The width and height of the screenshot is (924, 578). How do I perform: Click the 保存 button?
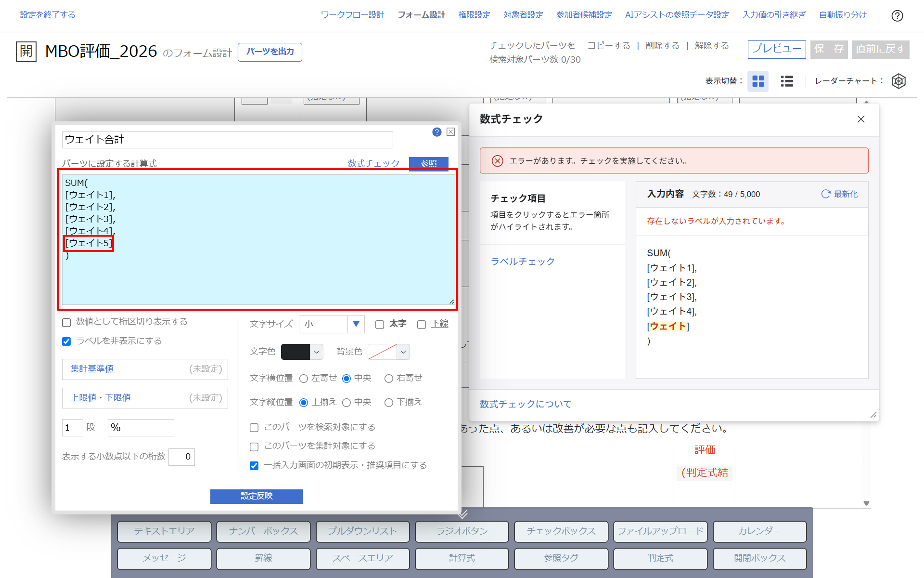tap(829, 49)
